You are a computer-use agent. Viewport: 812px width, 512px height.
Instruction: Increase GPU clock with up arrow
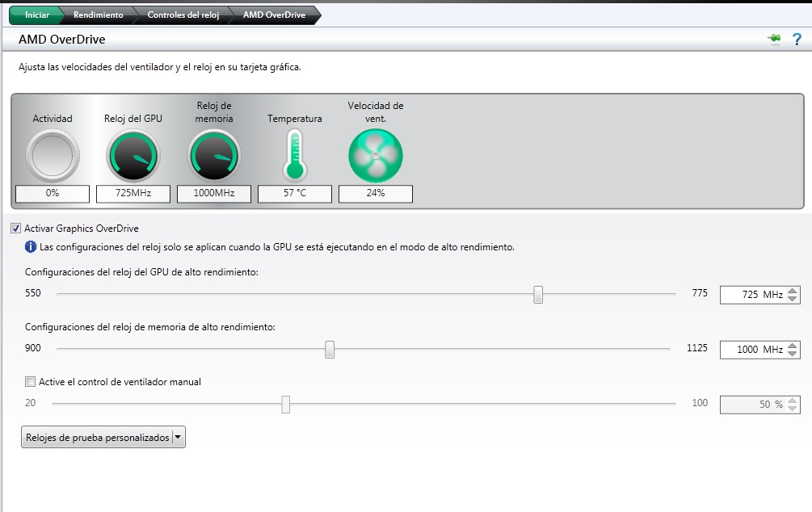(793, 291)
